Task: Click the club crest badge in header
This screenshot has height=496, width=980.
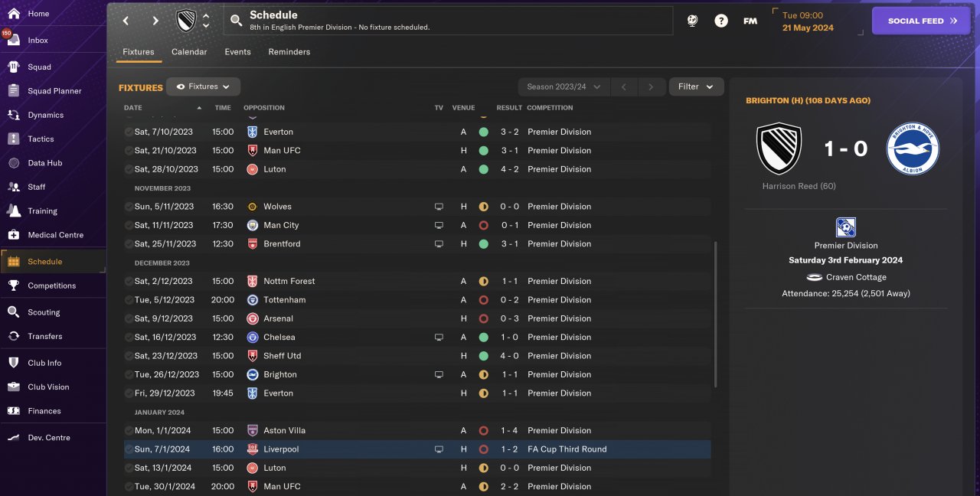Action: 186,21
